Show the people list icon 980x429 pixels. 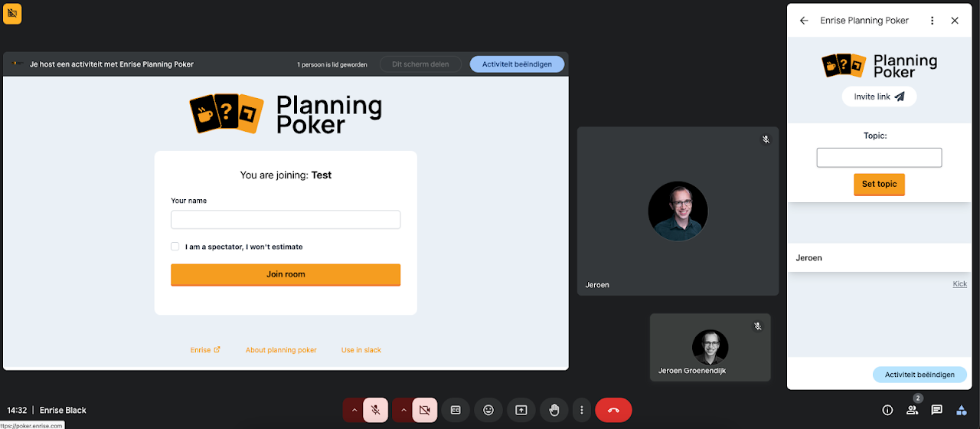pos(912,410)
